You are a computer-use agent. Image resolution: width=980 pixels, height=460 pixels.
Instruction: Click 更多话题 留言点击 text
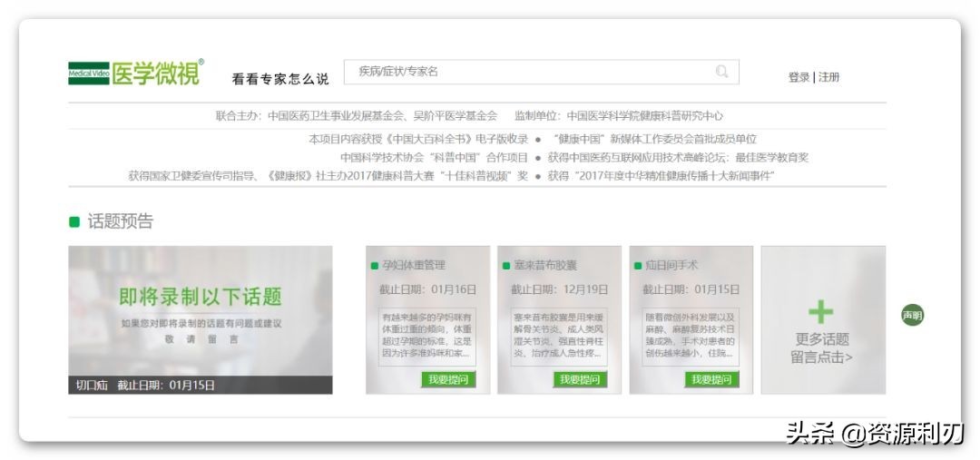pyautogui.click(x=822, y=348)
